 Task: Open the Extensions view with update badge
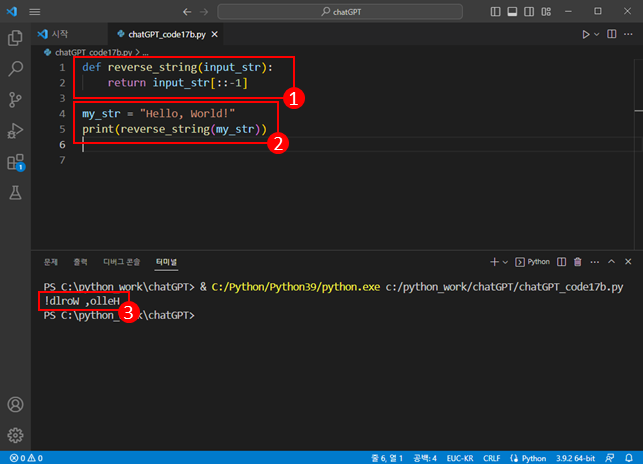point(15,162)
